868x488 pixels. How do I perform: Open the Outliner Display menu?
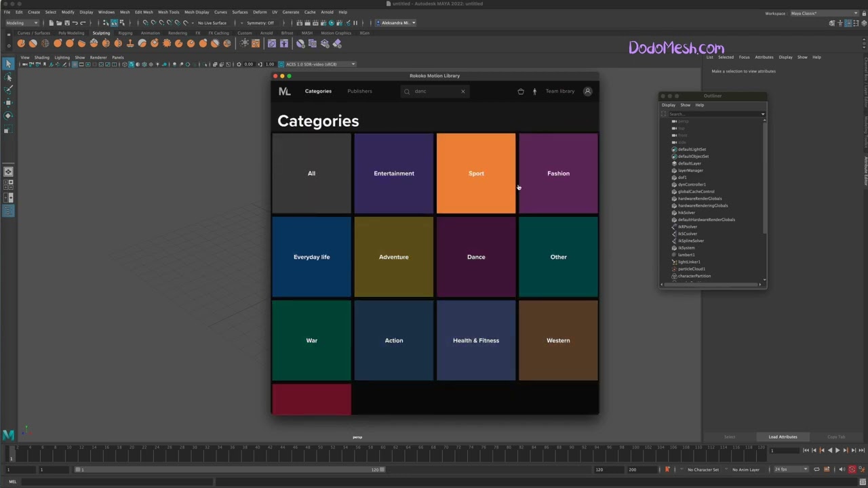tap(669, 105)
